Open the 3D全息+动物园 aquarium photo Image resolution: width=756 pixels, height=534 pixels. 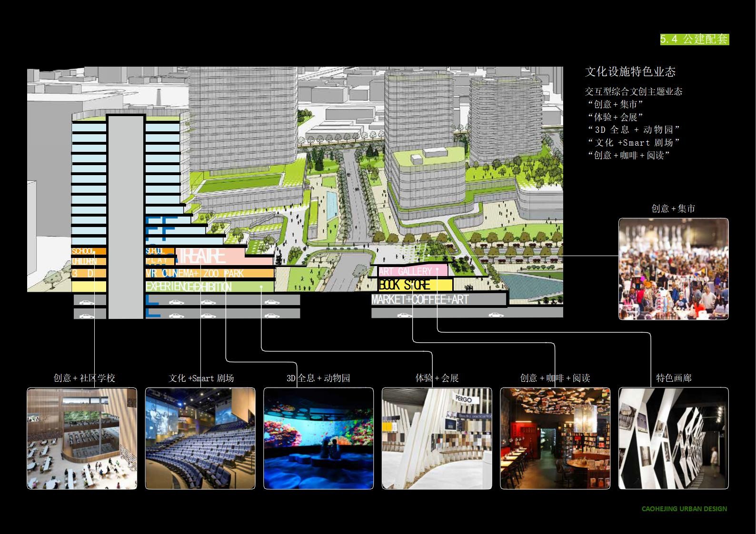pyautogui.click(x=318, y=438)
